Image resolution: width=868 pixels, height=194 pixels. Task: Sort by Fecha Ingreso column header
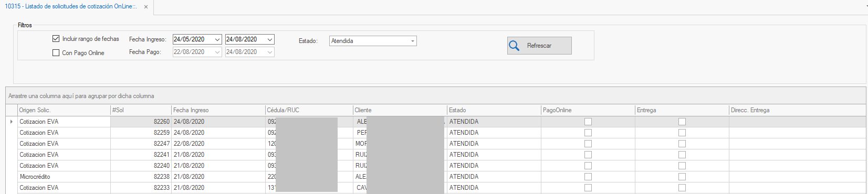click(218, 110)
